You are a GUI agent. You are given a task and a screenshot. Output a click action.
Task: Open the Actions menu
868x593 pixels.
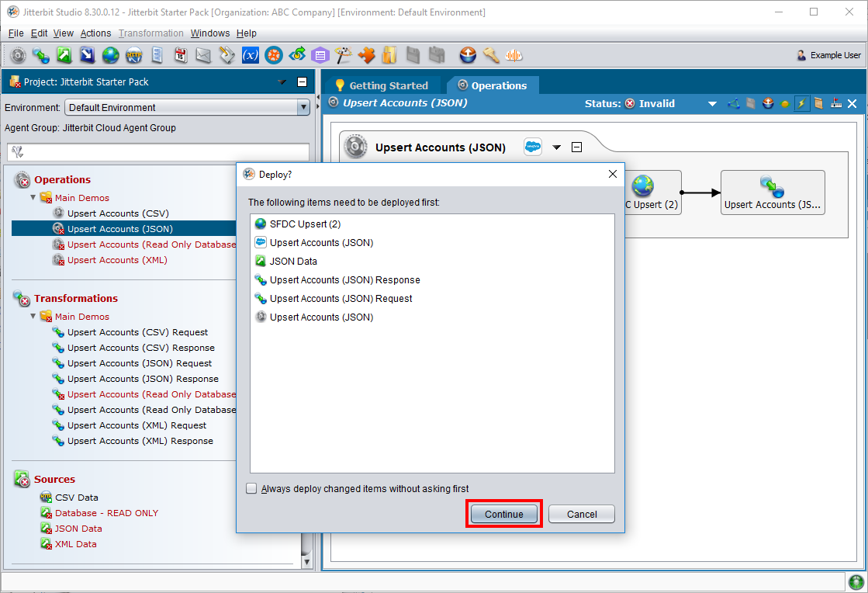pos(95,33)
